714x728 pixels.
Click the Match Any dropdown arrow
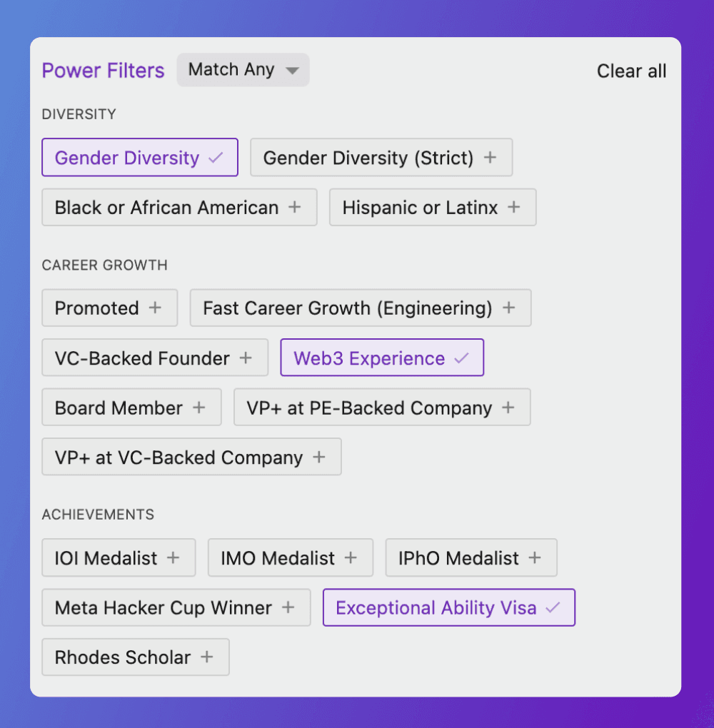pyautogui.click(x=291, y=71)
